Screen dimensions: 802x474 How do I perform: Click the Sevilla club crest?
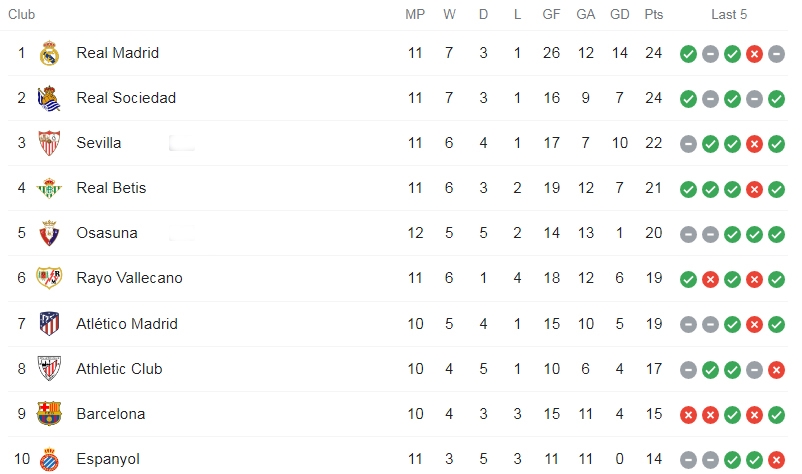click(49, 143)
